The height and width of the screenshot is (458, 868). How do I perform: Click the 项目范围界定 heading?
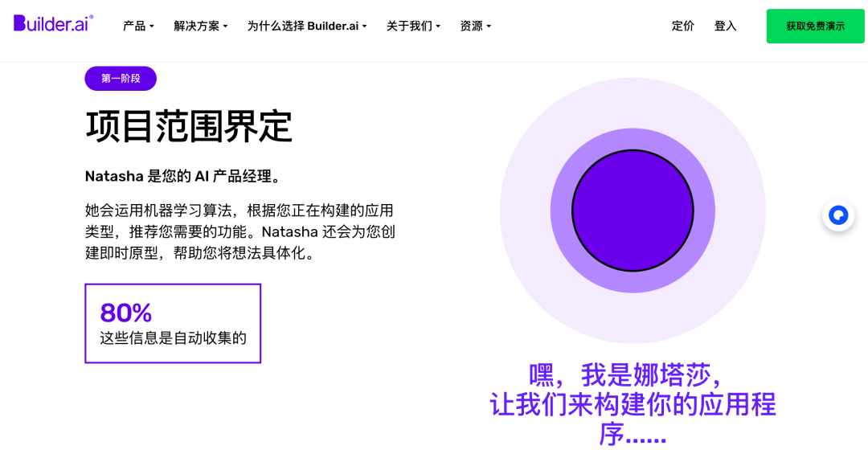[x=188, y=127]
